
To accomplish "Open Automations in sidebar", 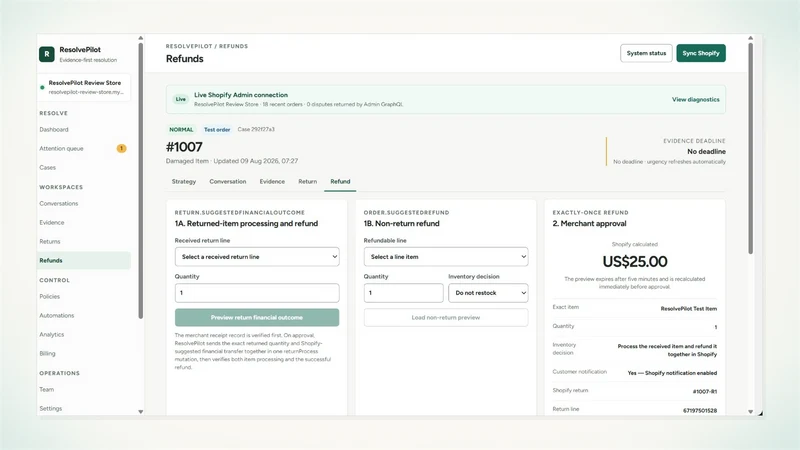I will click(57, 315).
